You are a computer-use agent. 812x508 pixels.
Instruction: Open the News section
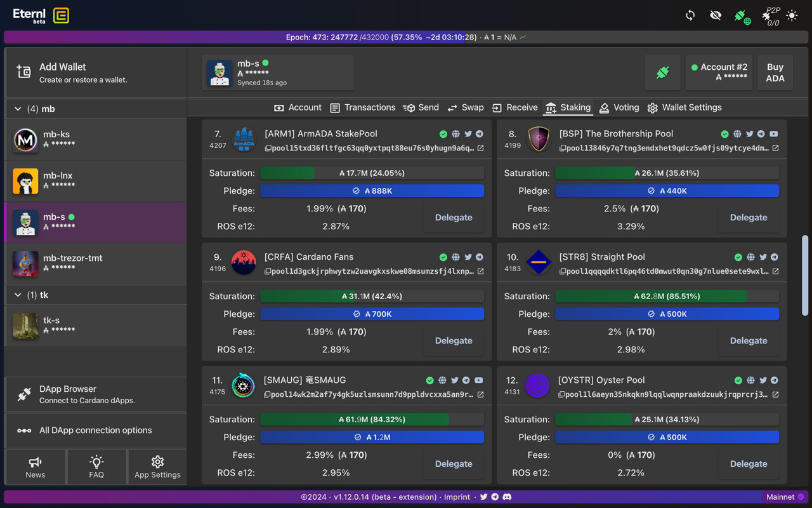pos(36,467)
